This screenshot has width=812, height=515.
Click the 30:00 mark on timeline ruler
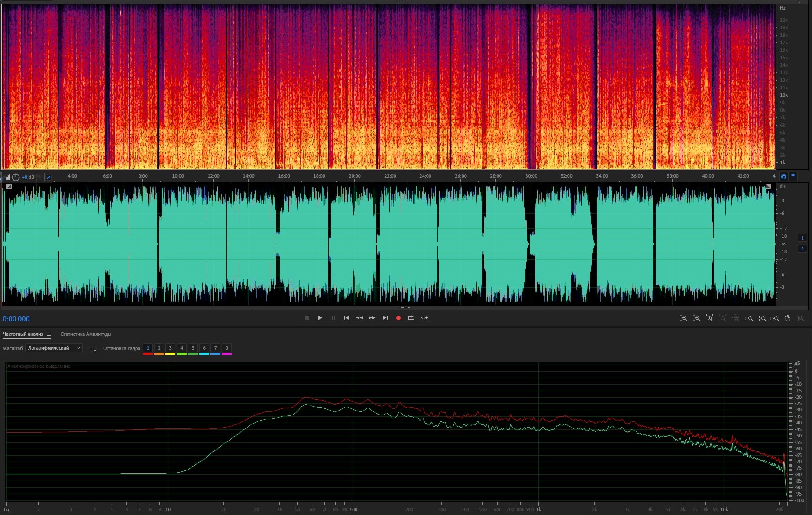531,176
